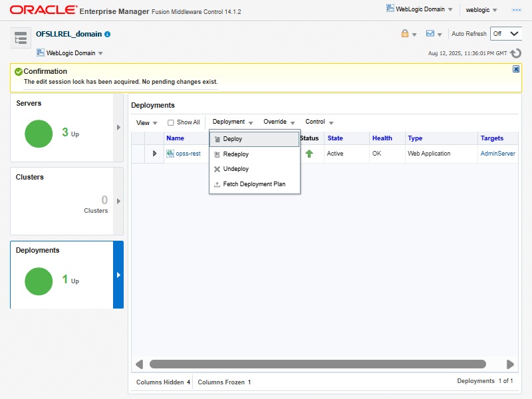This screenshot has width=532, height=399.
Task: Click the opss-rest application icon
Action: coord(170,154)
